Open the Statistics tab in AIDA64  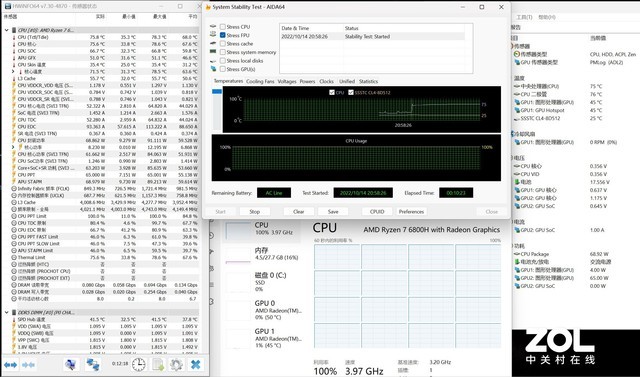368,82
